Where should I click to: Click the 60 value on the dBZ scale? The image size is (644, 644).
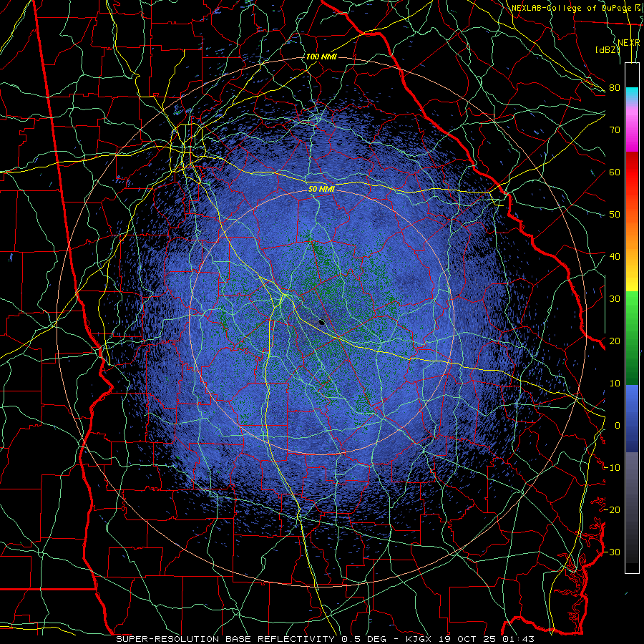coord(615,172)
